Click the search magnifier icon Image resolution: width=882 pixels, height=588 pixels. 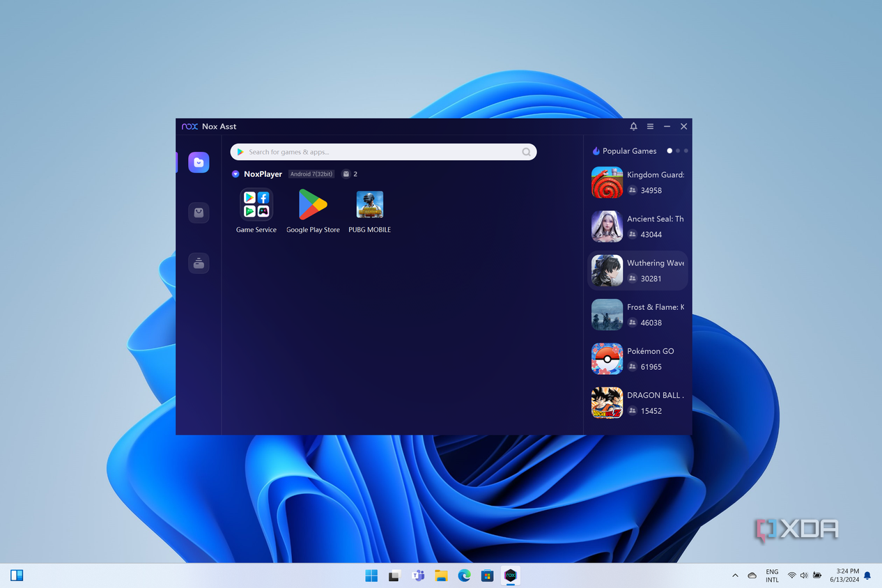pos(527,152)
